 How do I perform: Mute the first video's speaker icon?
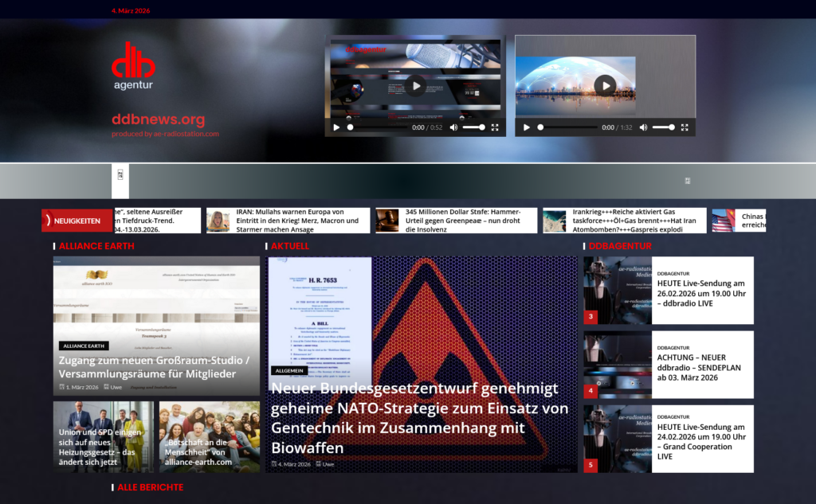[x=453, y=127]
